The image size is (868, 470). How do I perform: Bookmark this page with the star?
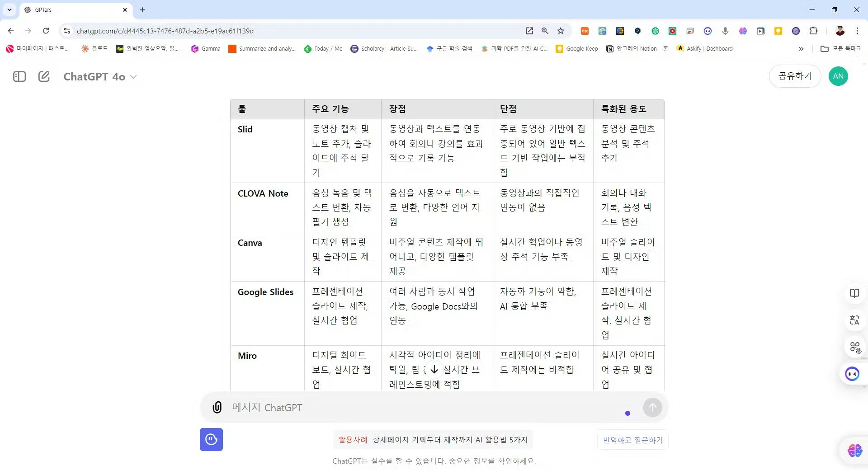(x=561, y=31)
